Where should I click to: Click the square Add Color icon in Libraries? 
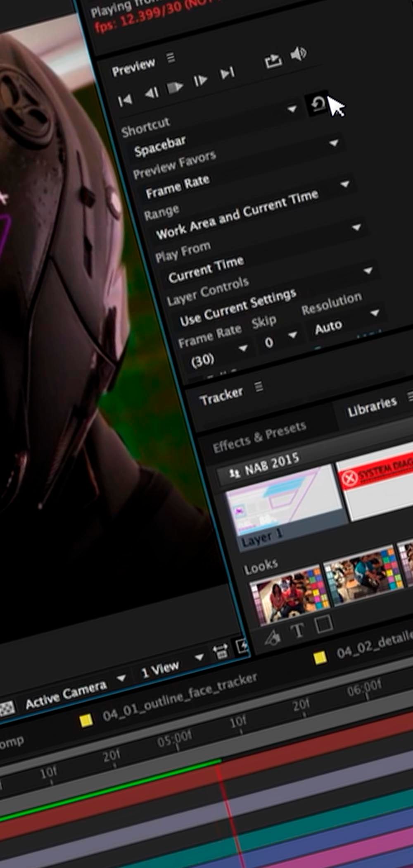coord(324,623)
